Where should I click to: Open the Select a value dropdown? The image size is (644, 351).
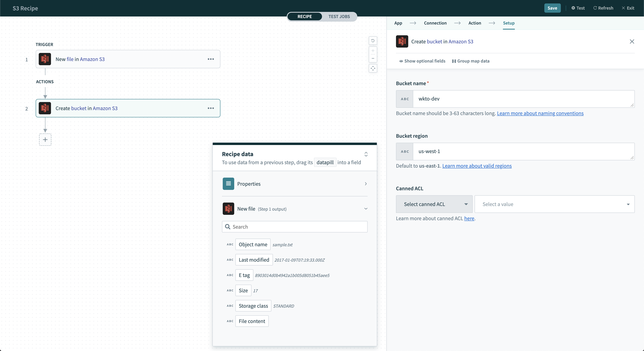[x=554, y=204]
